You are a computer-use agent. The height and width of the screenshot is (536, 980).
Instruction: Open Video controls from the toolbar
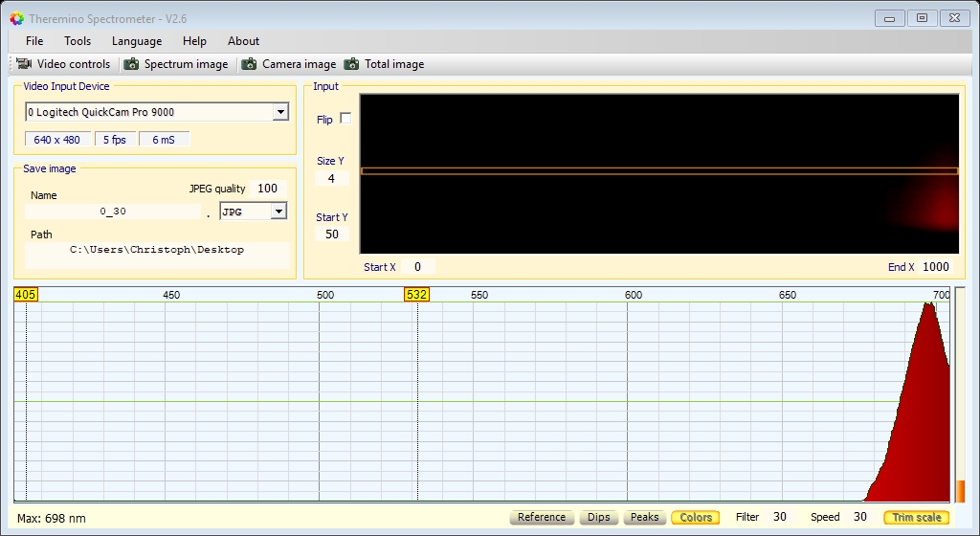pyautogui.click(x=63, y=64)
